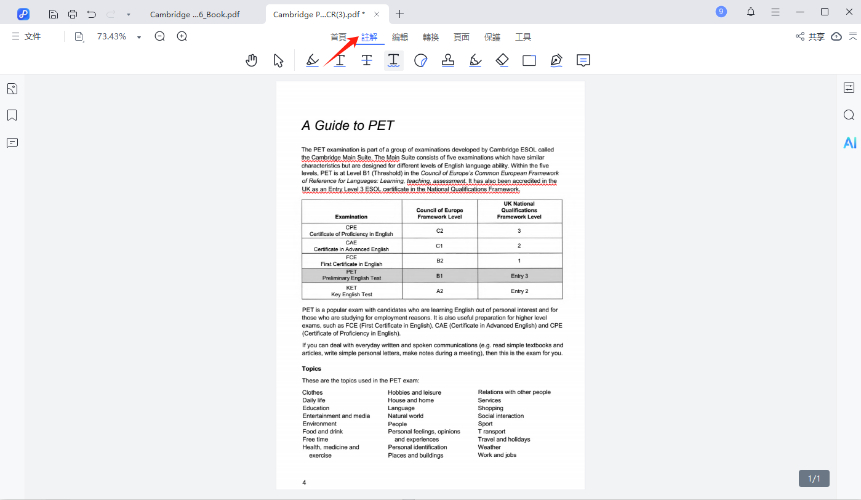The image size is (861, 500).
Task: Open the AI assistant
Action: pos(849,143)
